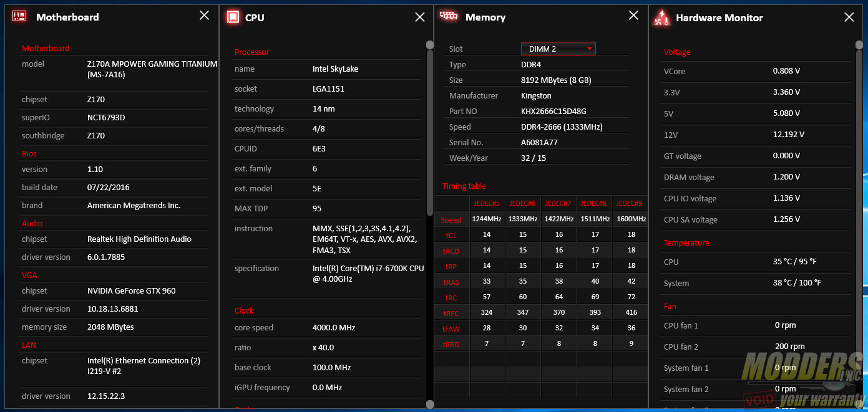Click the 3.3V reading 3.360 V

point(786,92)
